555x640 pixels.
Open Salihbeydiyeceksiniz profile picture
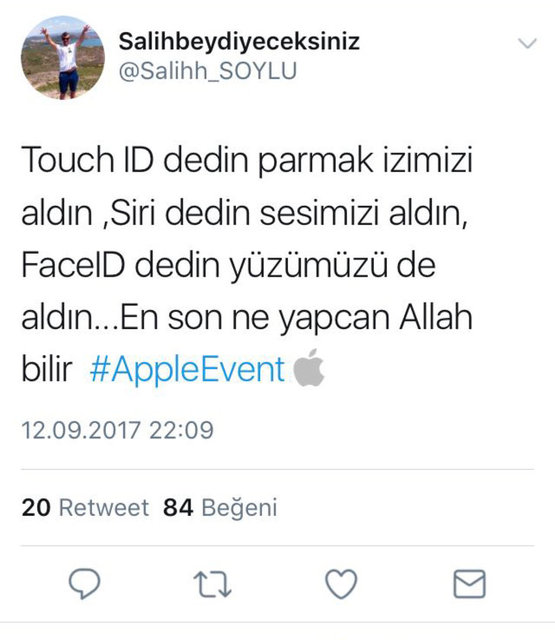tap(62, 58)
